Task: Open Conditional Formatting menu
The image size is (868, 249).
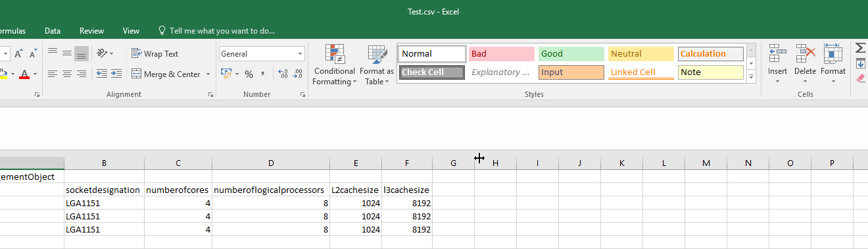Action: tap(334, 65)
